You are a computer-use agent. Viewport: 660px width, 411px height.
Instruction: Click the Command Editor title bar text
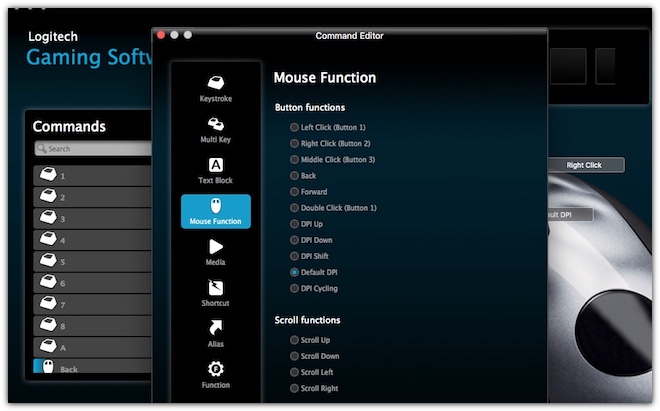[349, 36]
